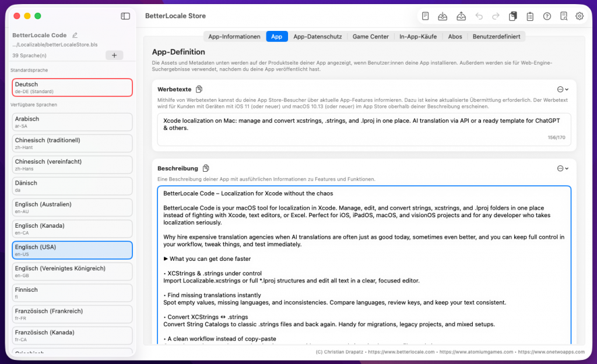Click the import tray icon in toolbar

click(443, 16)
